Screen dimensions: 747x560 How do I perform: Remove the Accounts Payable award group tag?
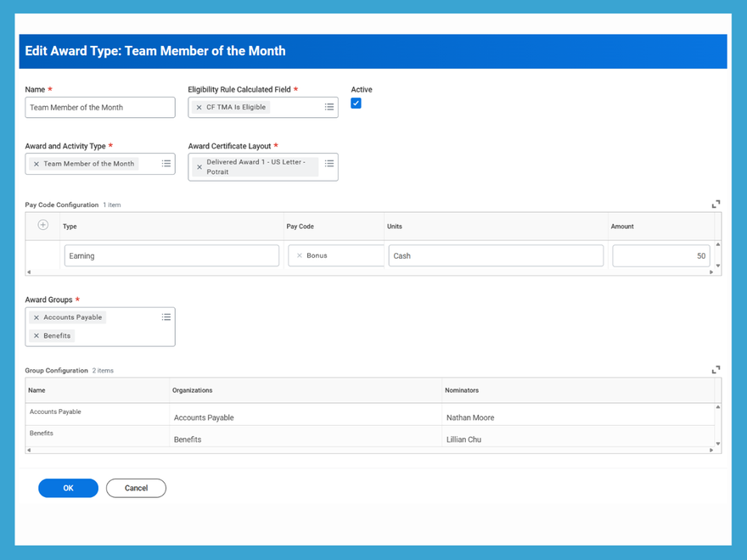[x=36, y=316]
